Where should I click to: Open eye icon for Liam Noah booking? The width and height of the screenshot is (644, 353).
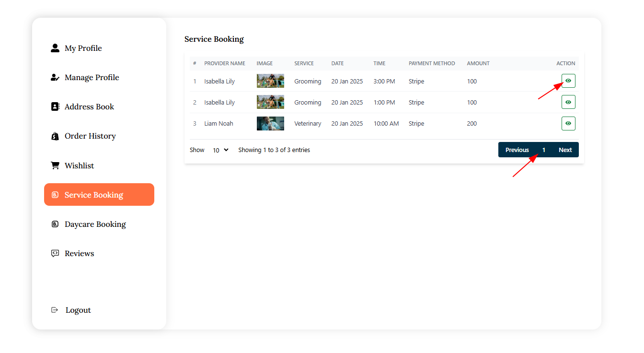[x=568, y=123]
